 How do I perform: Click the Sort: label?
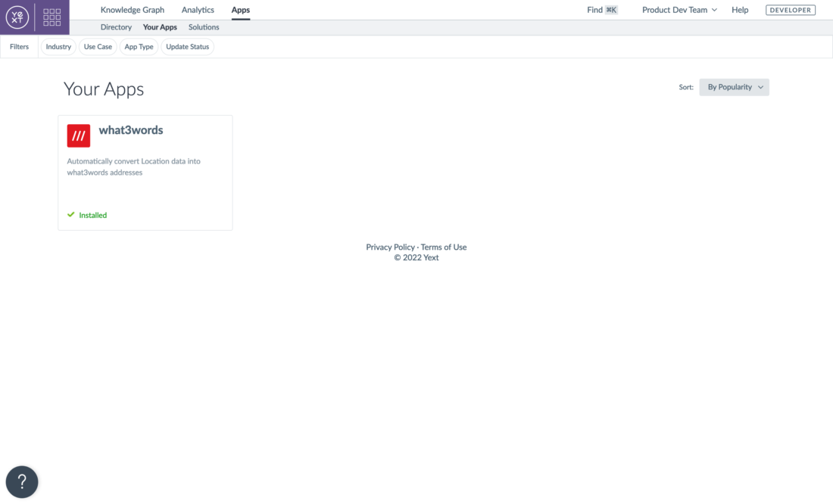(x=686, y=87)
